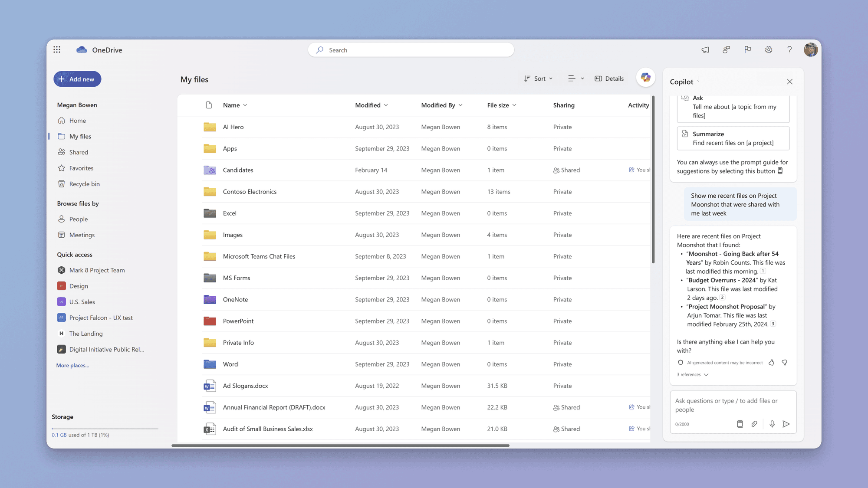Open the megaphone announcements icon
The width and height of the screenshot is (868, 488).
[705, 50]
